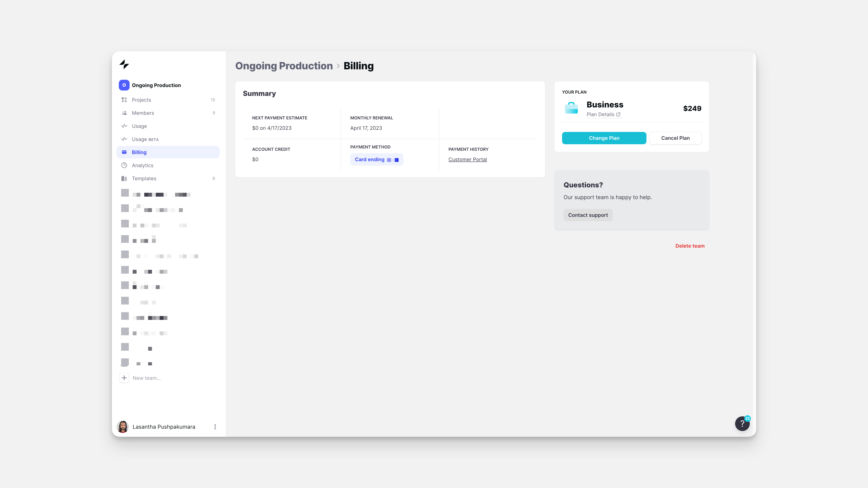
Task: Open Templates in the sidebar
Action: (144, 179)
